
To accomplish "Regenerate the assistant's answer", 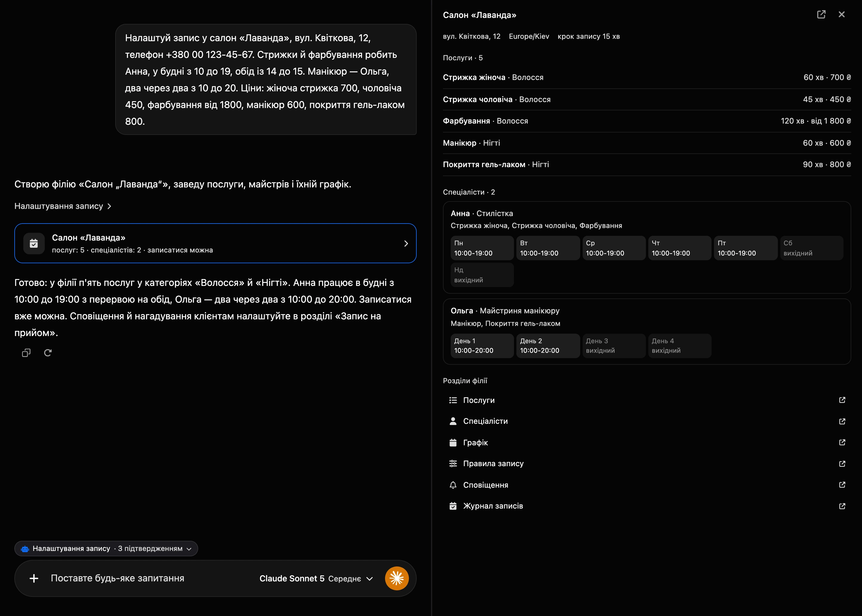I will coord(48,353).
